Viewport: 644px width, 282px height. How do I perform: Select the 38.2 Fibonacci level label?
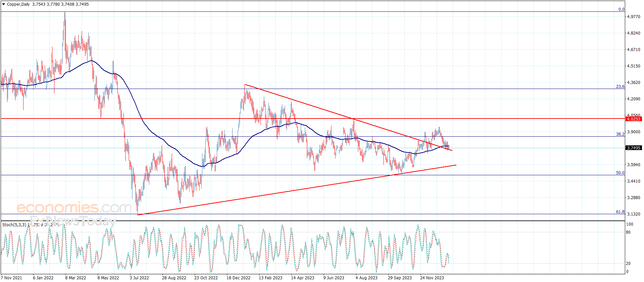tap(620, 134)
